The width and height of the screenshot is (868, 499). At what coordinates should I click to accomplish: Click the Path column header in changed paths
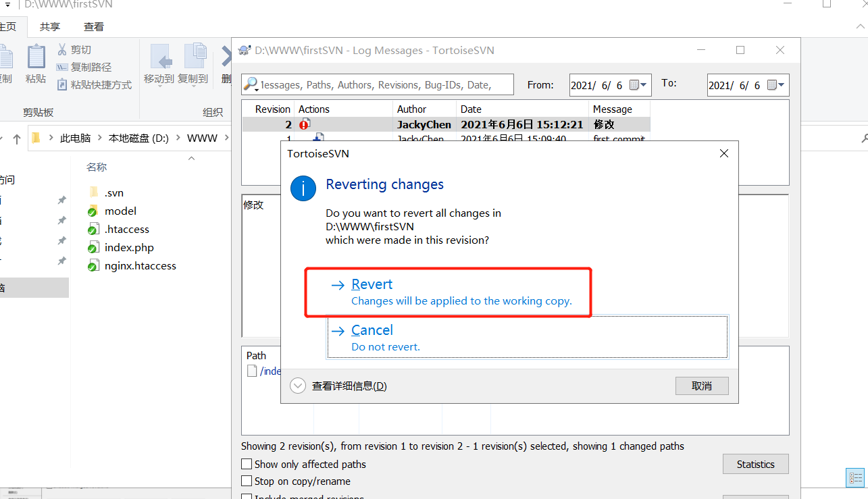(256, 355)
